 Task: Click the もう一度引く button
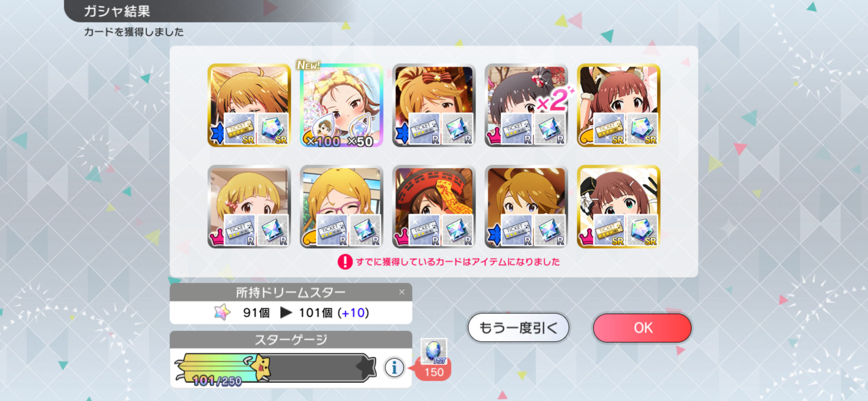[518, 328]
